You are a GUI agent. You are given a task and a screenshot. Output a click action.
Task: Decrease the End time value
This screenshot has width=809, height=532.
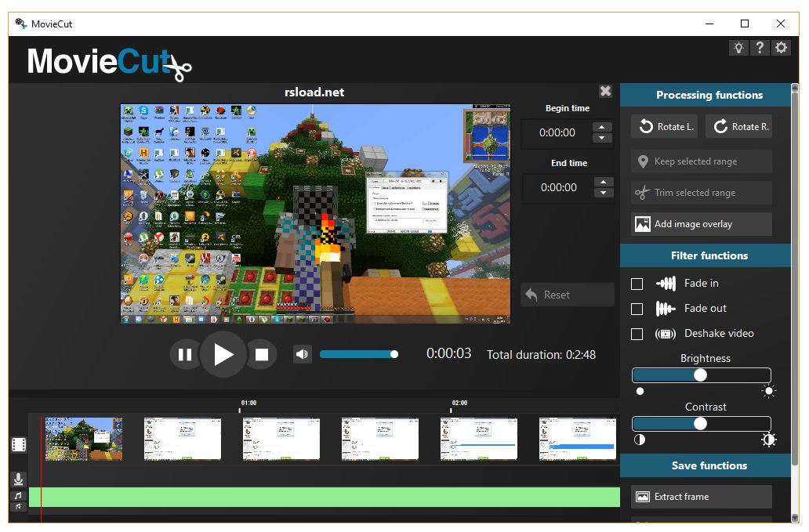603,193
